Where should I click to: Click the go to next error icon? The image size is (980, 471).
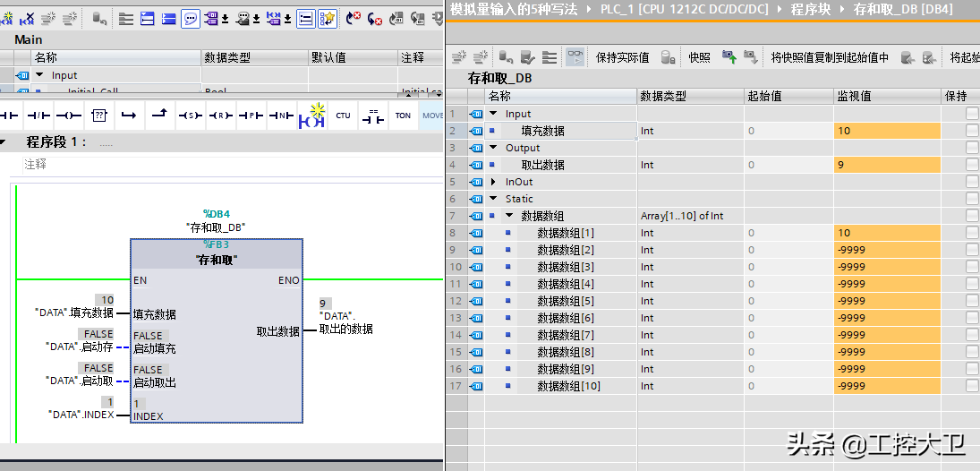(x=375, y=19)
